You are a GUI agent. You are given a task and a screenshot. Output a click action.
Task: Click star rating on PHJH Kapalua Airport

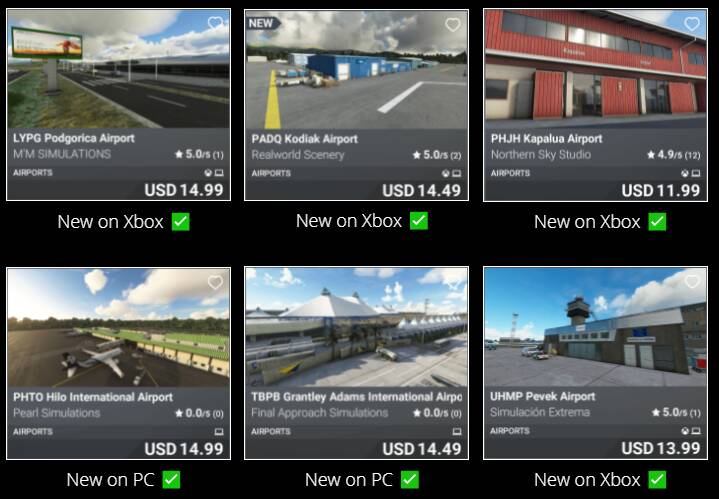pos(673,155)
